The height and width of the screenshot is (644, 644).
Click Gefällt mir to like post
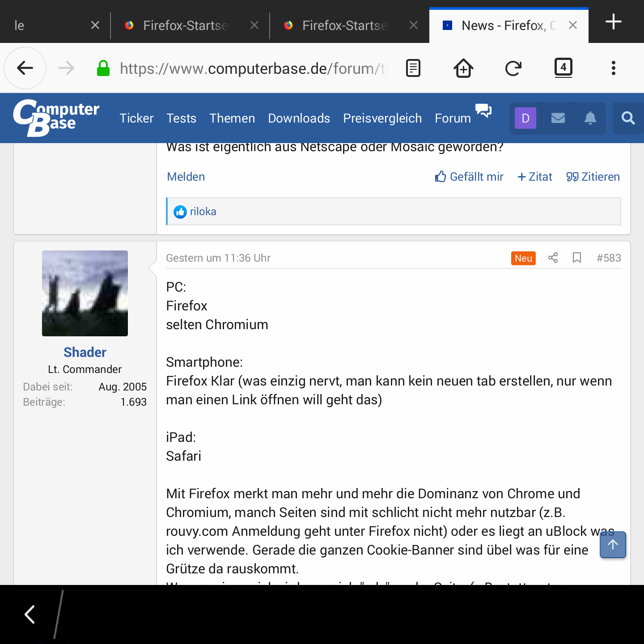[469, 177]
